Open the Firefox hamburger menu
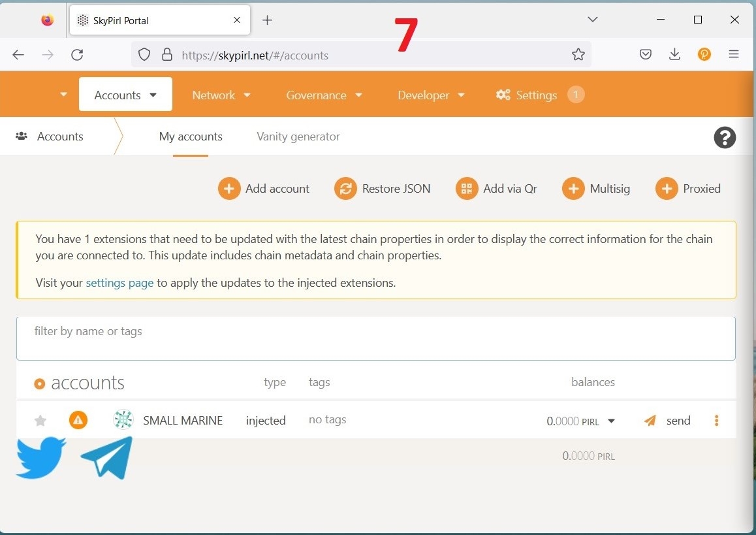 point(734,55)
